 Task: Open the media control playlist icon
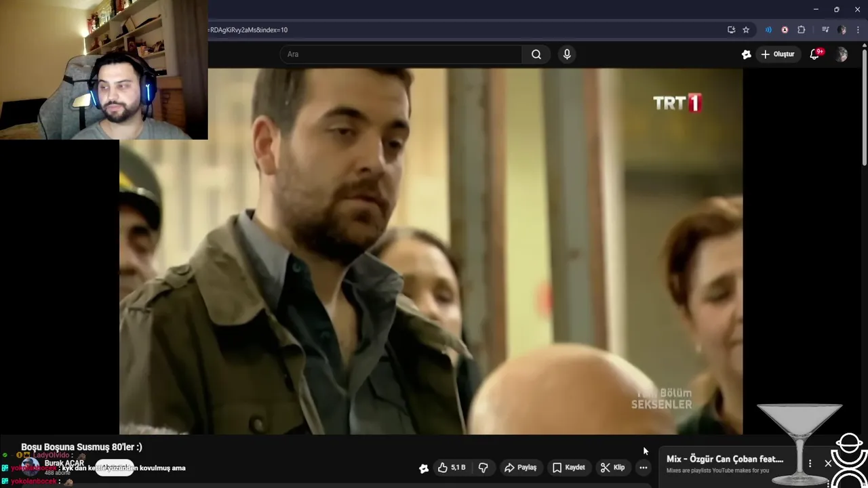825,30
